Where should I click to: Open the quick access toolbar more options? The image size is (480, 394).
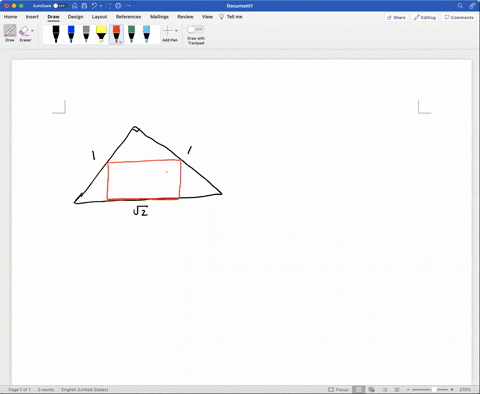(128, 6)
